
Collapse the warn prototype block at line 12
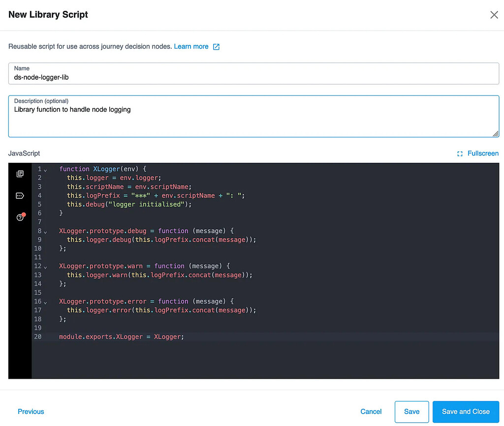(x=46, y=266)
